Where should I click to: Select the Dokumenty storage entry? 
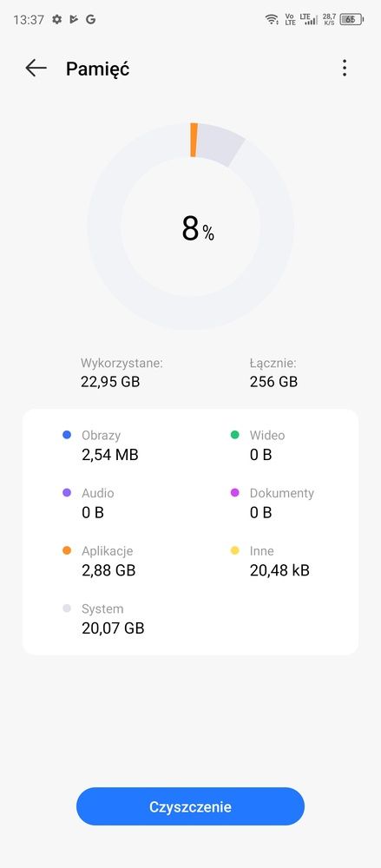click(273, 503)
